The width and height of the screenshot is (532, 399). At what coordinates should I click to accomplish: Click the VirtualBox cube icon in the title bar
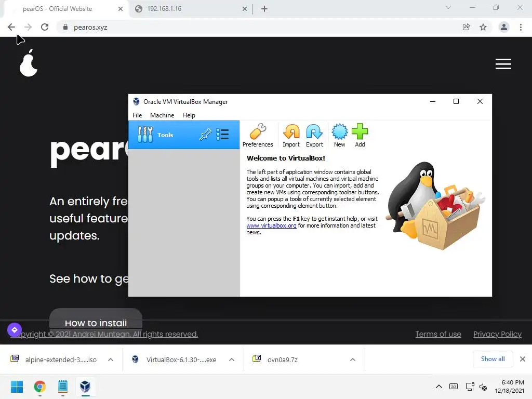click(x=136, y=101)
